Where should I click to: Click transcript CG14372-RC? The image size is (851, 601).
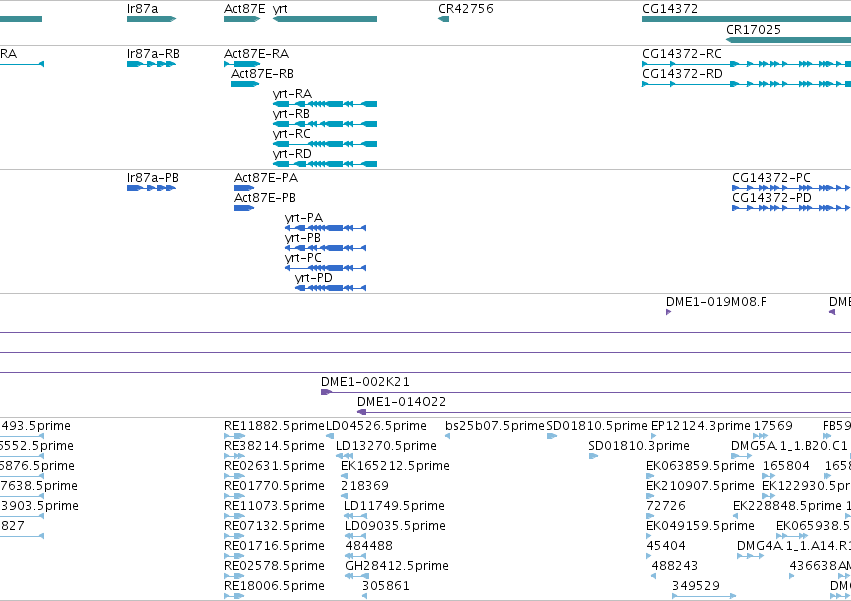(746, 64)
